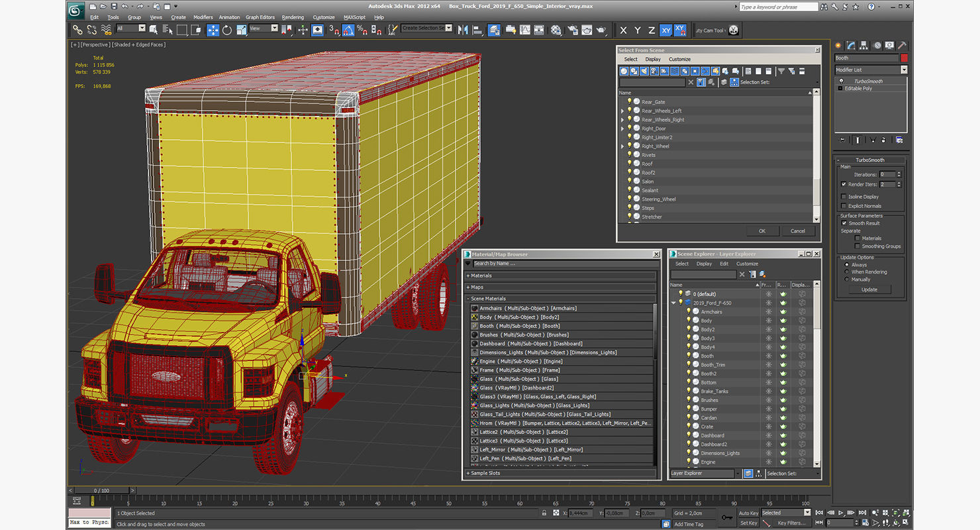Select the Link tool in main toolbar
This screenshot has width=980, height=530.
click(x=77, y=30)
